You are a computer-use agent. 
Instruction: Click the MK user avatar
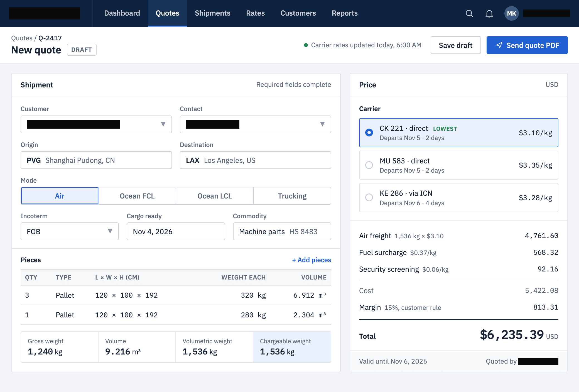(x=511, y=13)
